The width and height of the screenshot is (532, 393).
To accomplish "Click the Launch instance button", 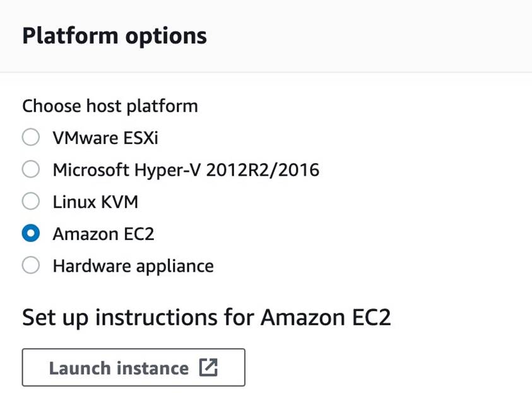I will pos(134,367).
